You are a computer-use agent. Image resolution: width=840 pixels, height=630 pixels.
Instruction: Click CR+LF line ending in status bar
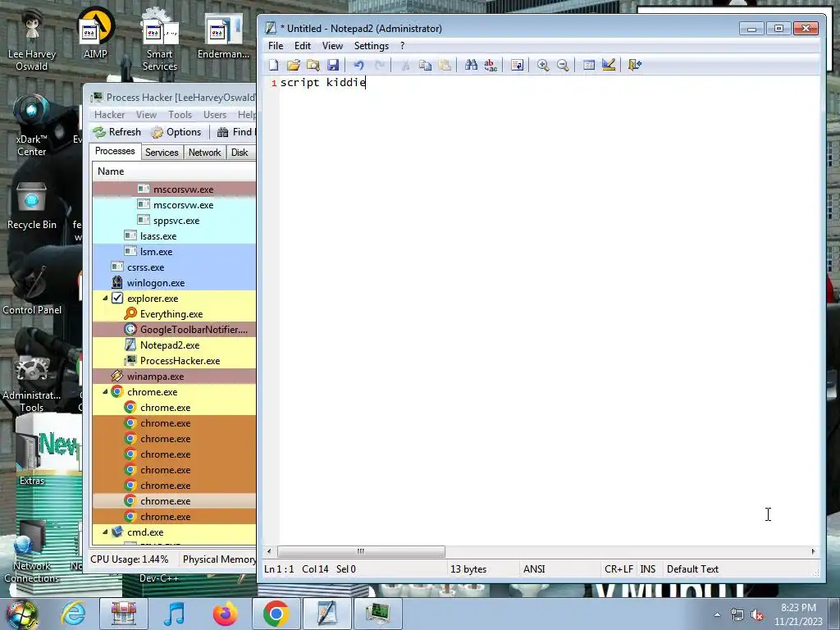619,569
